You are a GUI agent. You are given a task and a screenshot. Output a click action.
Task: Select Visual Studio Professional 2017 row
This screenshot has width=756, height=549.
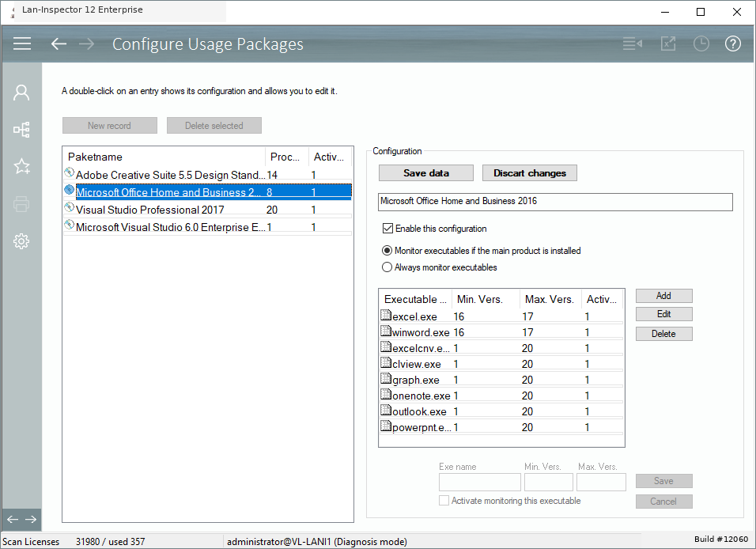[x=208, y=210]
